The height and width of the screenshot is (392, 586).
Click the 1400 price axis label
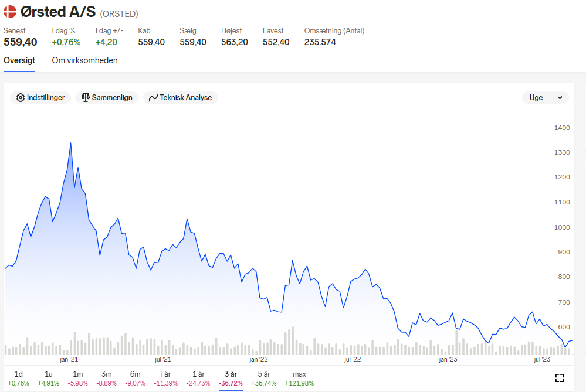562,128
